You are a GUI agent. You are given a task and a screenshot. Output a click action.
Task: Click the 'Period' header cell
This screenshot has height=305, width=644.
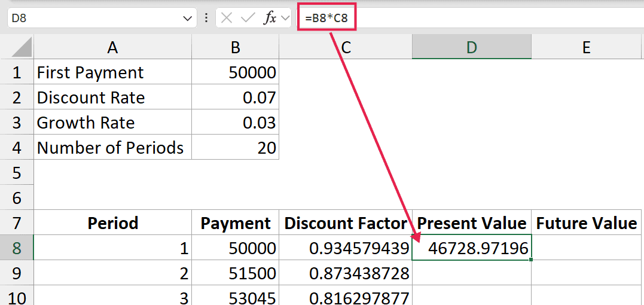pyautogui.click(x=112, y=223)
